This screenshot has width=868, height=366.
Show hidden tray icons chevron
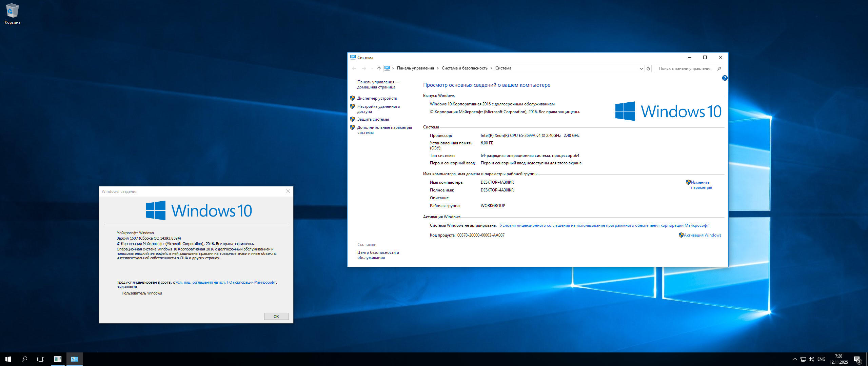pos(795,359)
